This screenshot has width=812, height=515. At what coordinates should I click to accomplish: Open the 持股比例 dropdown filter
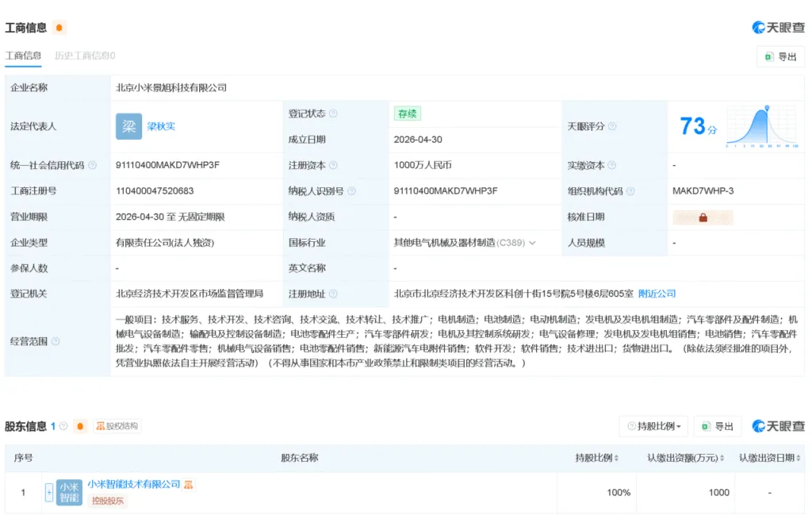[653, 426]
